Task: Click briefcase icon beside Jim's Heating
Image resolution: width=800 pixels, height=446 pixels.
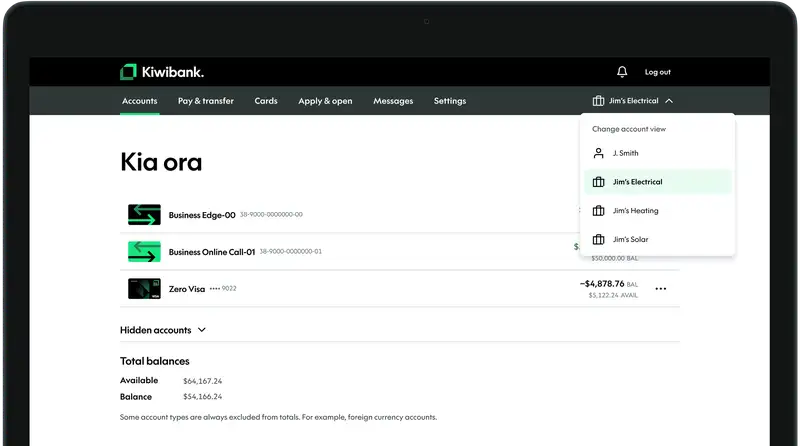Action: click(598, 211)
